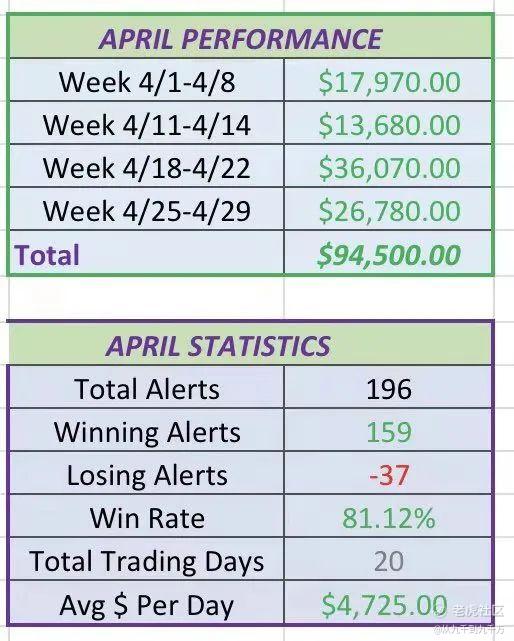The image size is (514, 641).
Task: Select the purple Total label cell
Action: (x=147, y=253)
